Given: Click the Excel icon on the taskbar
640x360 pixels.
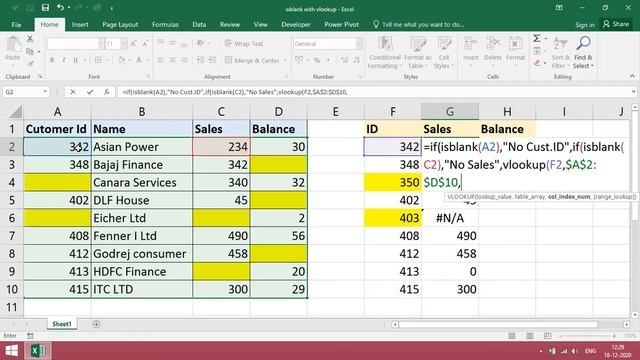Looking at the screenshot, I should [38, 351].
